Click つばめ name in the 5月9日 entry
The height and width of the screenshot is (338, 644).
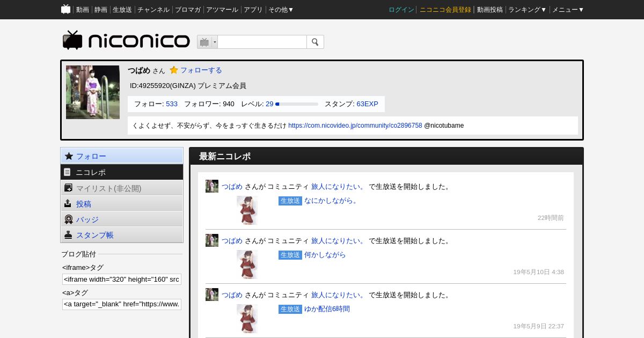(232, 295)
